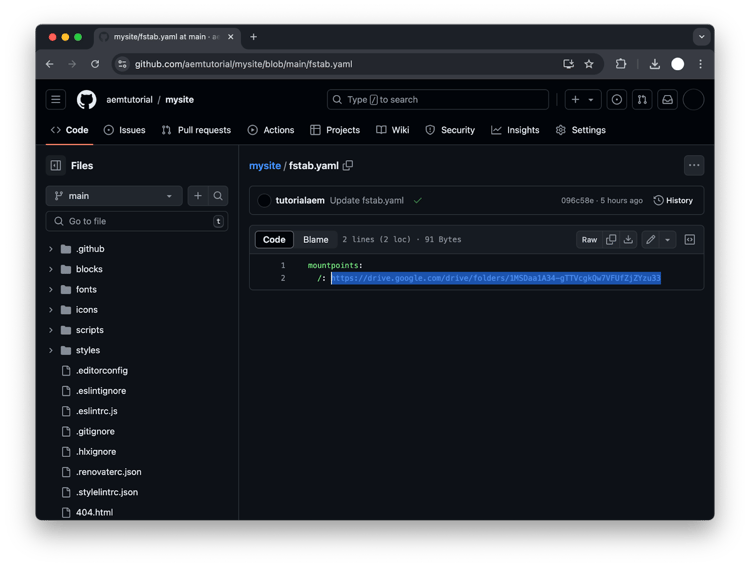Screen dimensions: 750x567
Task: Select the Code view toggle
Action: [274, 240]
